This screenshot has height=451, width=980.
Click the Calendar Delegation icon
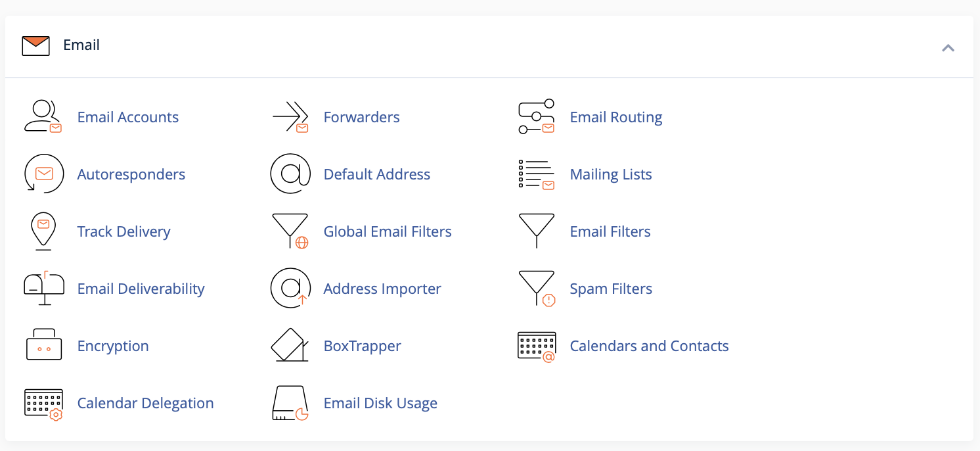pos(43,404)
